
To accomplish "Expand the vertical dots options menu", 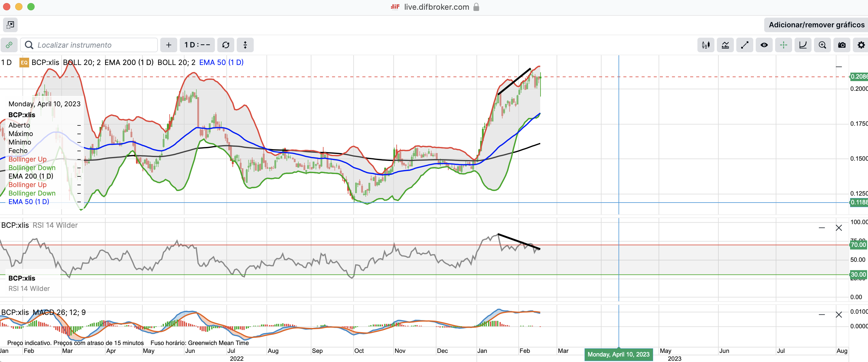I will [245, 45].
